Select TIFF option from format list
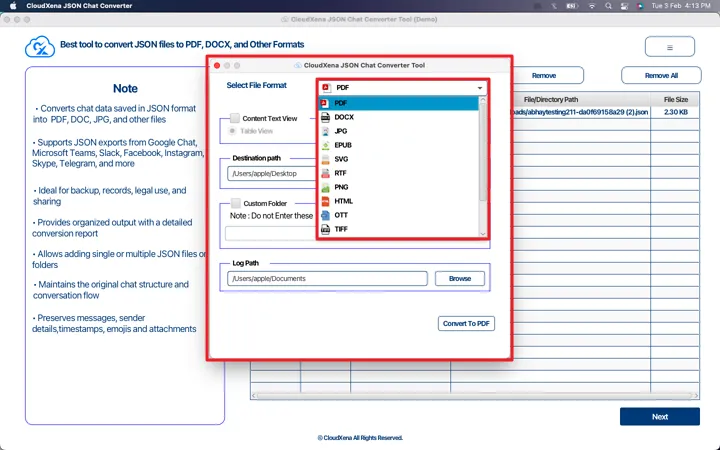The height and width of the screenshot is (450, 720). coord(343,229)
